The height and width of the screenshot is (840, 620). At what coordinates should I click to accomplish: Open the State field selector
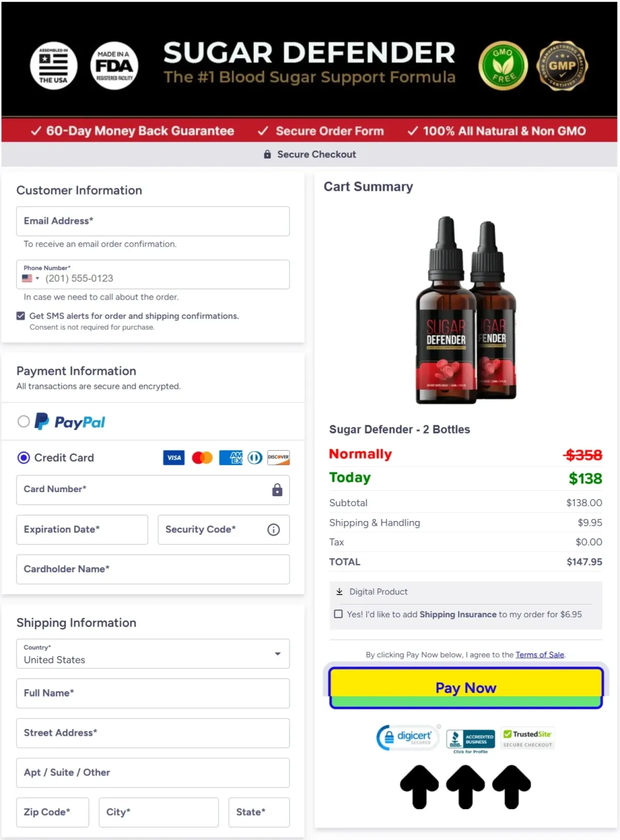click(259, 812)
